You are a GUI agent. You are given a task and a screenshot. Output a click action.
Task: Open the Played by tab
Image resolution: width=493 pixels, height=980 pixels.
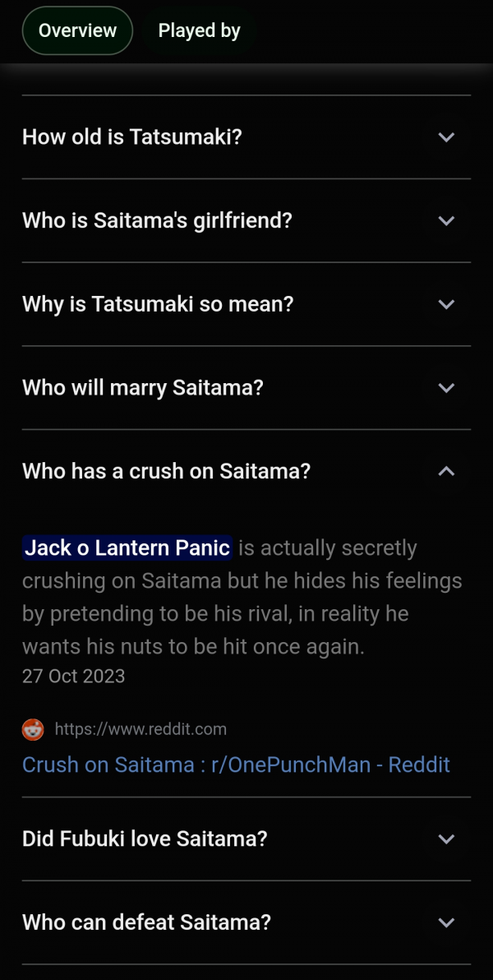click(x=200, y=30)
